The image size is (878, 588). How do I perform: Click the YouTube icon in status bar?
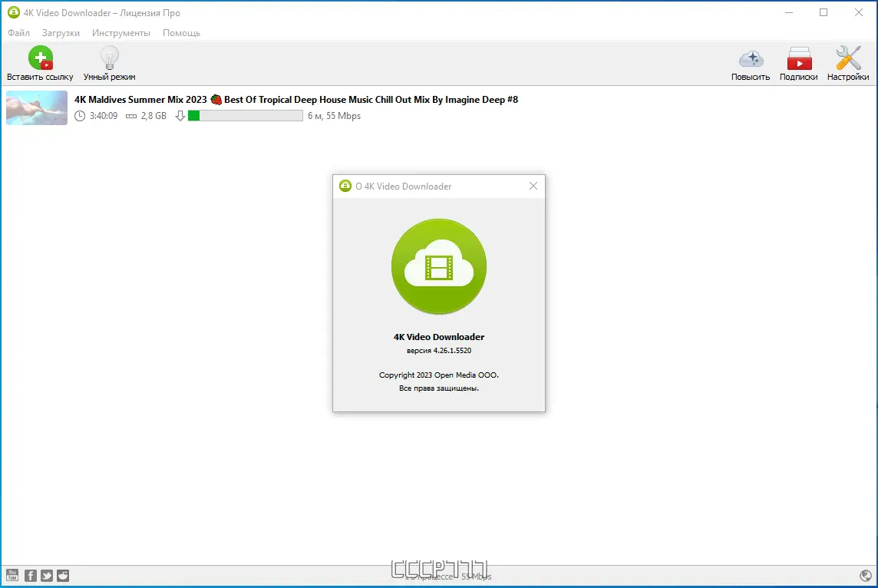[12, 575]
